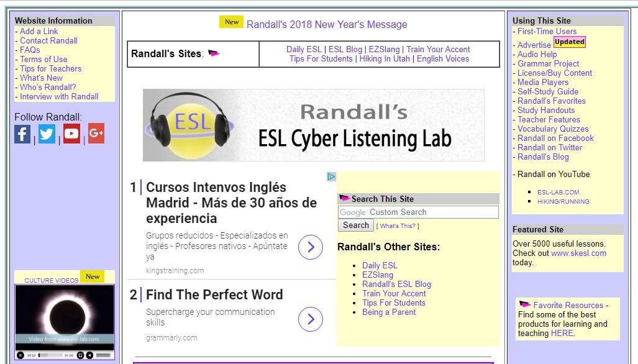Open HIKING/RUNNING YouTube link
Viewport: 638px width, 364px height.
point(563,201)
